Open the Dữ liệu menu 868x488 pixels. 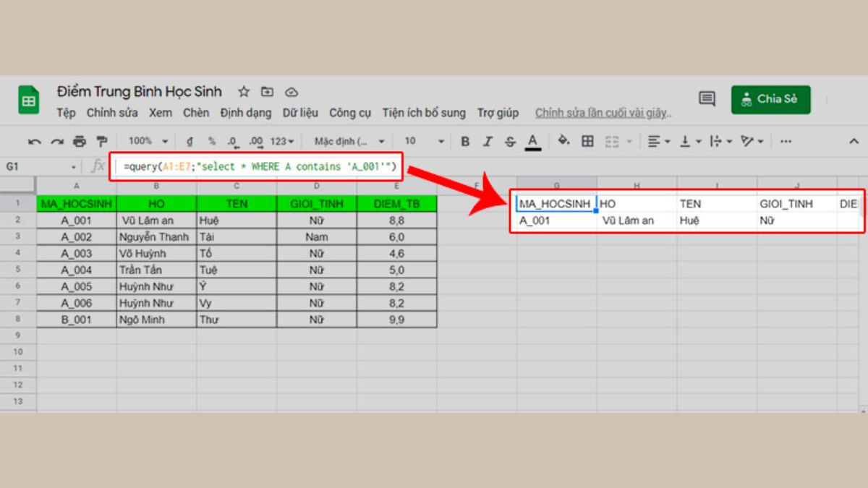pos(300,113)
